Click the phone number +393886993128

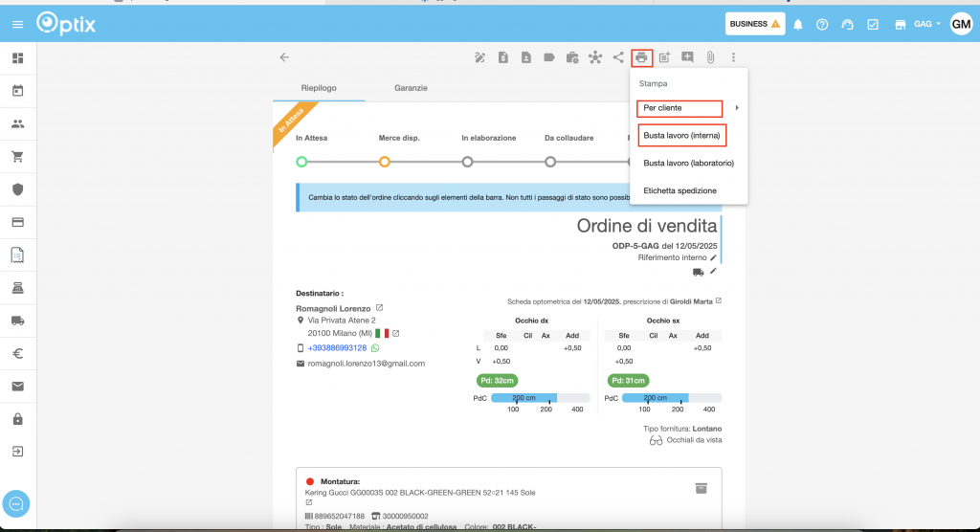click(x=337, y=348)
